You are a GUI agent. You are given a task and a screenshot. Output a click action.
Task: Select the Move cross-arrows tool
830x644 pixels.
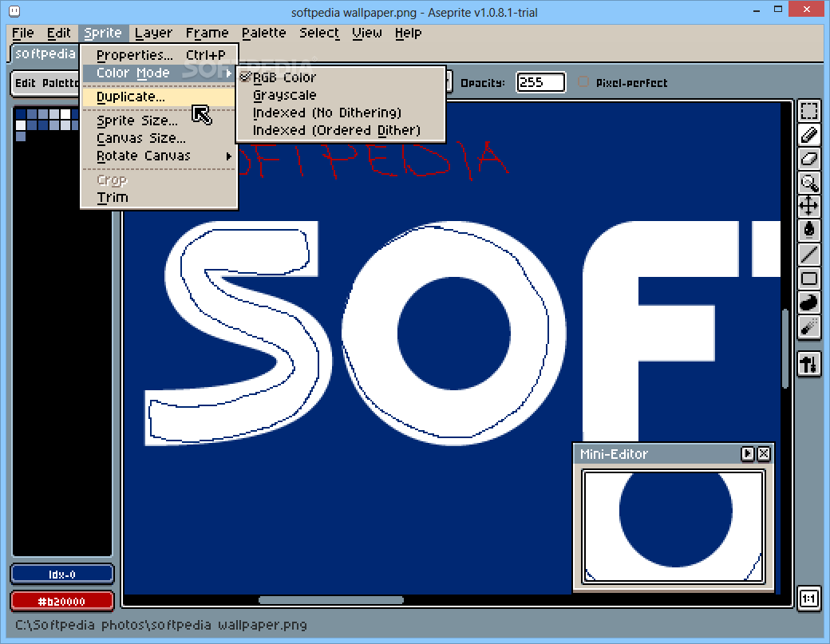(x=808, y=206)
